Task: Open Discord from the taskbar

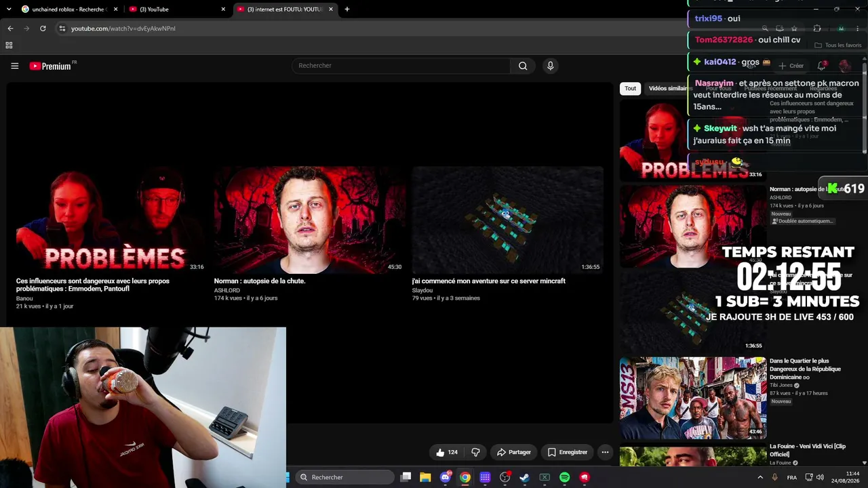Action: 446,477
